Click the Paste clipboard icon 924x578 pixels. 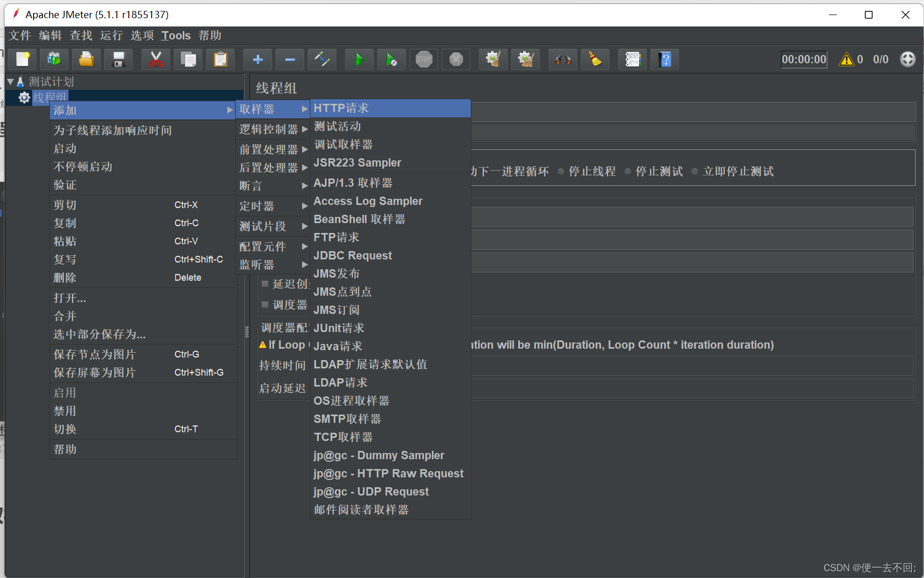(x=221, y=59)
